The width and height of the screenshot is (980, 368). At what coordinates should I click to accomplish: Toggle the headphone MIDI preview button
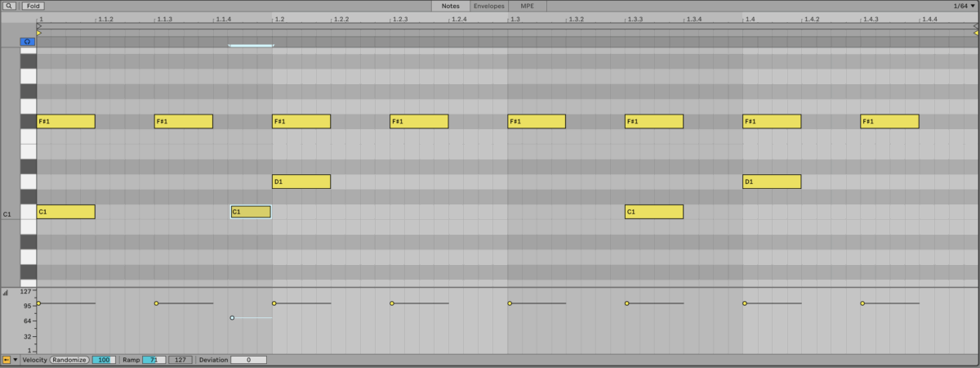[28, 41]
